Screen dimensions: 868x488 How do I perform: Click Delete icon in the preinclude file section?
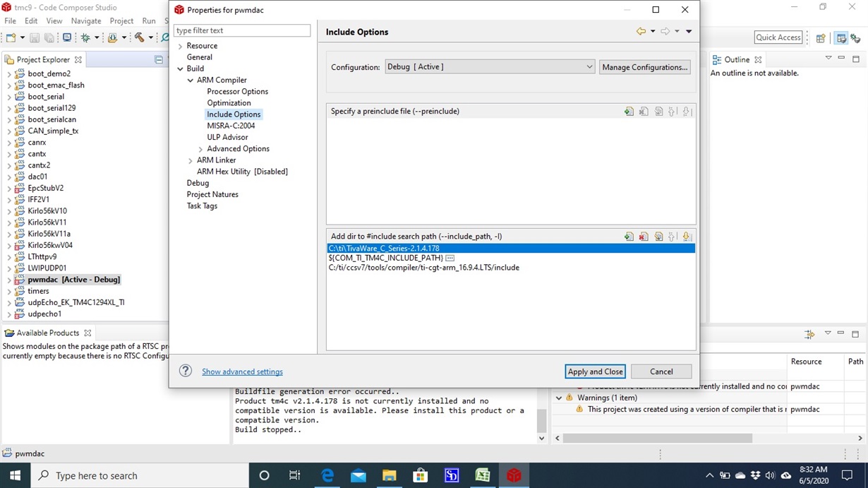644,112
